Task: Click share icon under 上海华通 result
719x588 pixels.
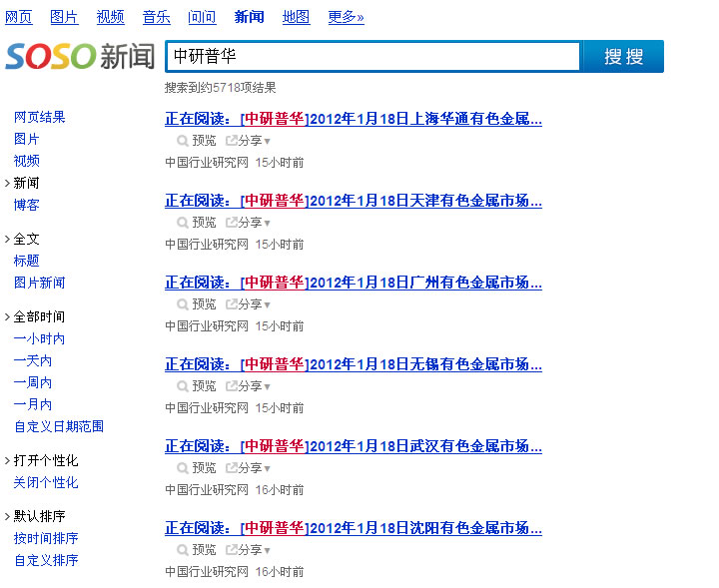Action: [x=232, y=141]
